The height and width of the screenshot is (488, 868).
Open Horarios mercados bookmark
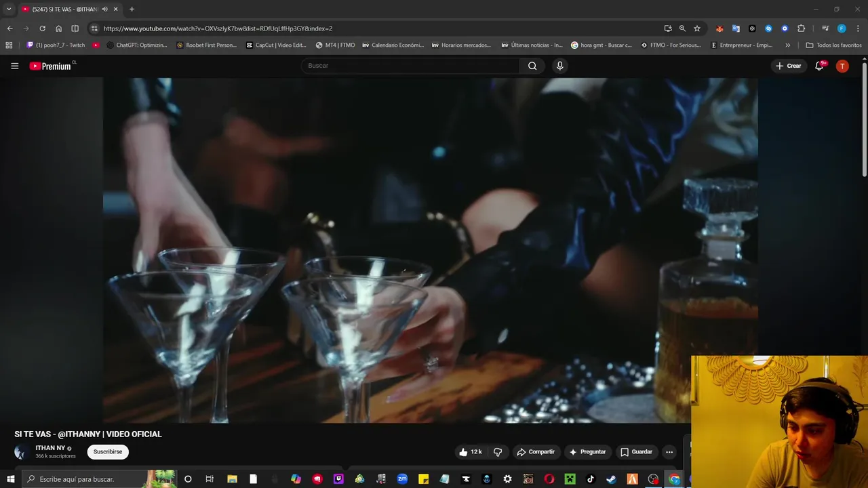coord(462,45)
